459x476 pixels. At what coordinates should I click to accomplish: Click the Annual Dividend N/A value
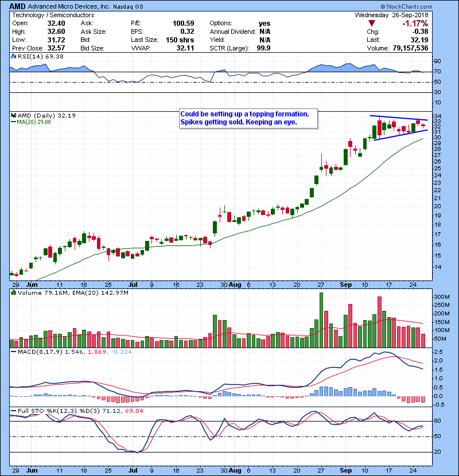(x=265, y=32)
